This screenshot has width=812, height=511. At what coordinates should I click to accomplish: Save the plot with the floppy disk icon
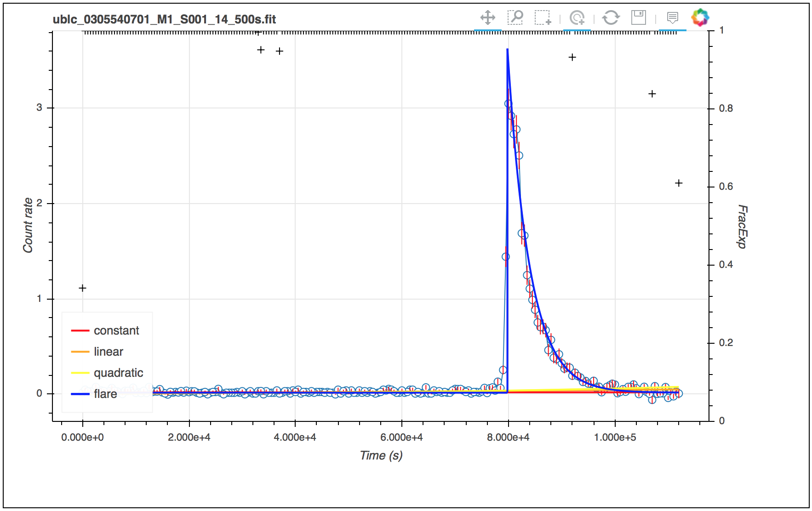[639, 18]
